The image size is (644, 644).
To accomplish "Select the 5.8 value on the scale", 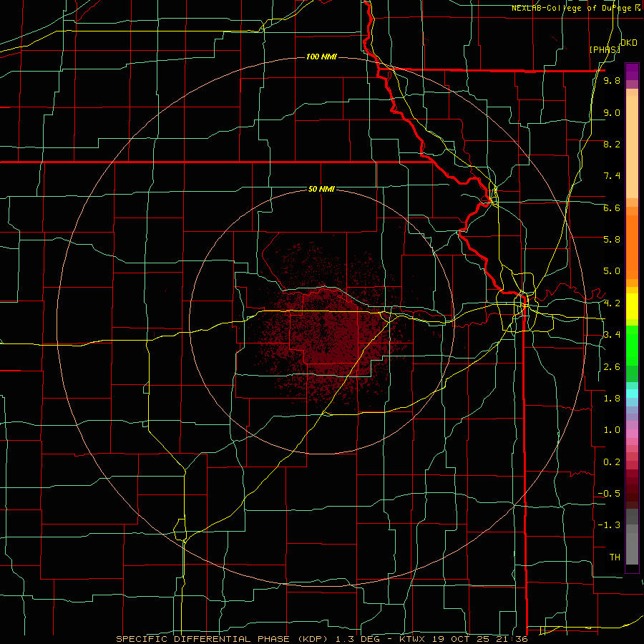I will (x=612, y=240).
